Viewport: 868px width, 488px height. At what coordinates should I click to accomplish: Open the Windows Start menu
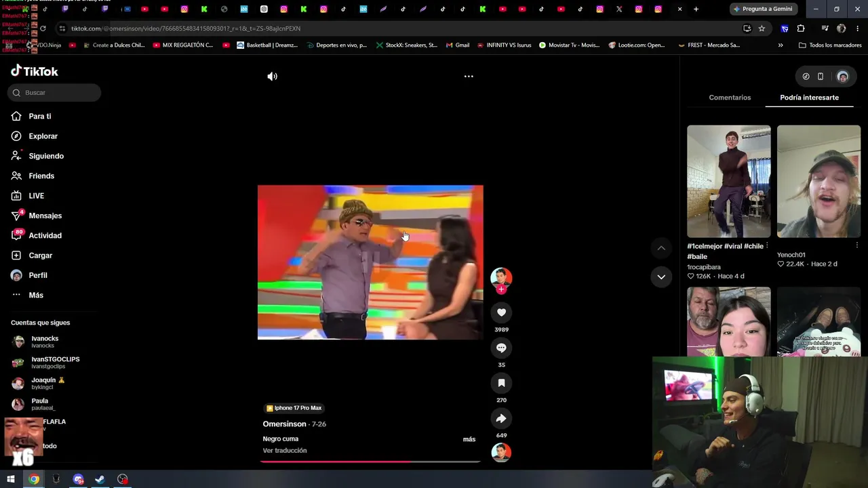11,479
